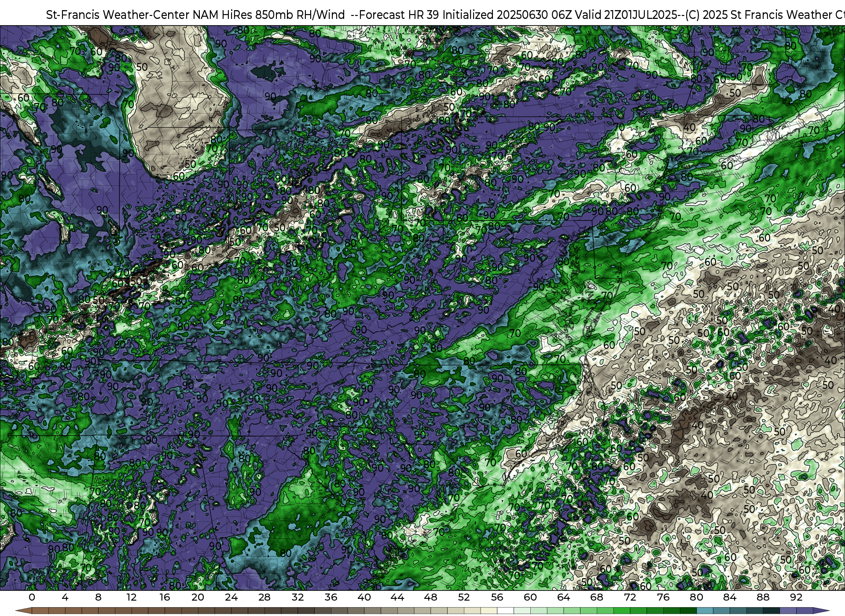This screenshot has height=616, width=845.
Task: Click the "NAM HiRes 850mb RH/Wind" title text
Action: tap(268, 15)
